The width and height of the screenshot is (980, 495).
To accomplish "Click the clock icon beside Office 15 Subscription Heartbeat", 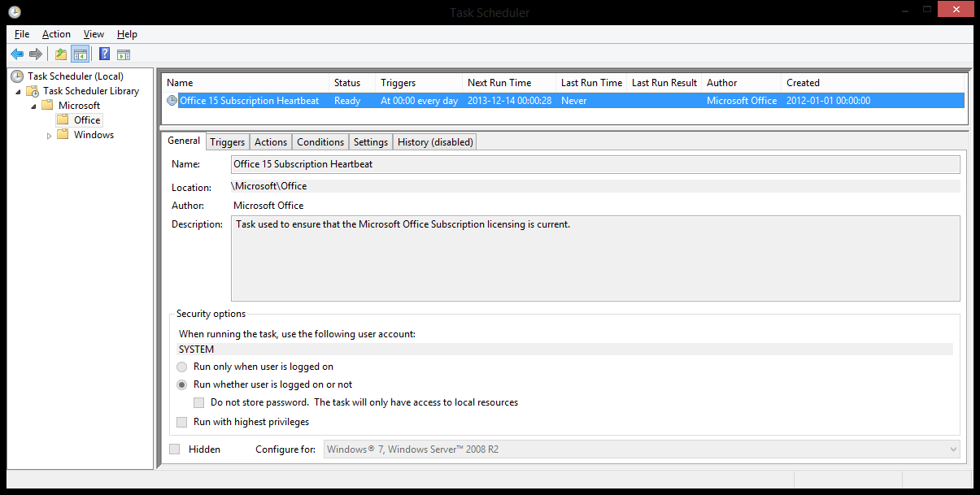I will (x=172, y=101).
